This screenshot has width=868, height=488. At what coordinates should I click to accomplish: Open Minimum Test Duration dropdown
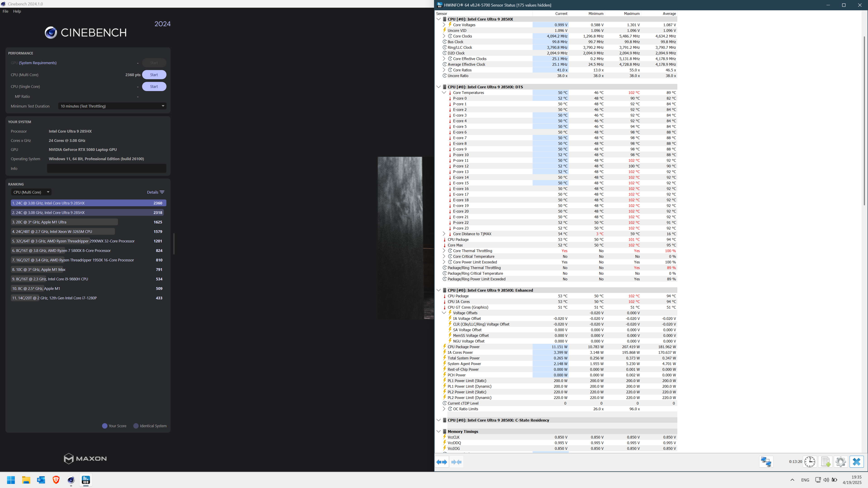point(112,106)
